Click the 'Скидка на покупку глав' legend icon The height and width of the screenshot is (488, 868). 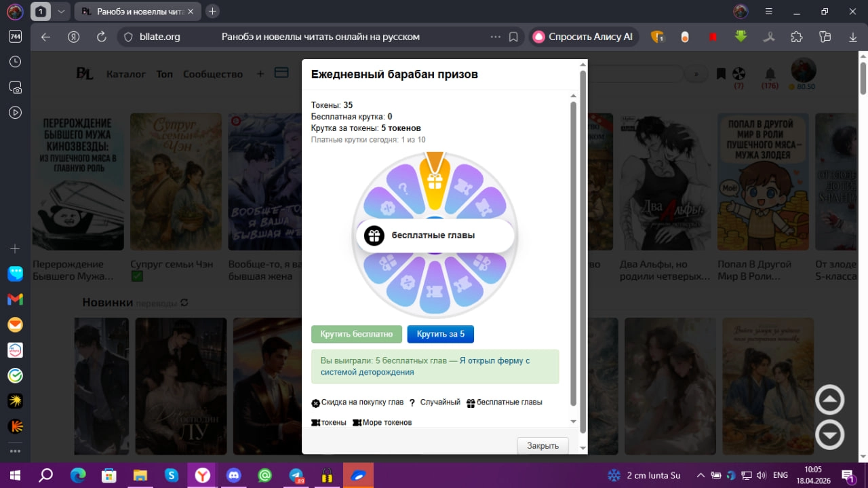pos(315,402)
